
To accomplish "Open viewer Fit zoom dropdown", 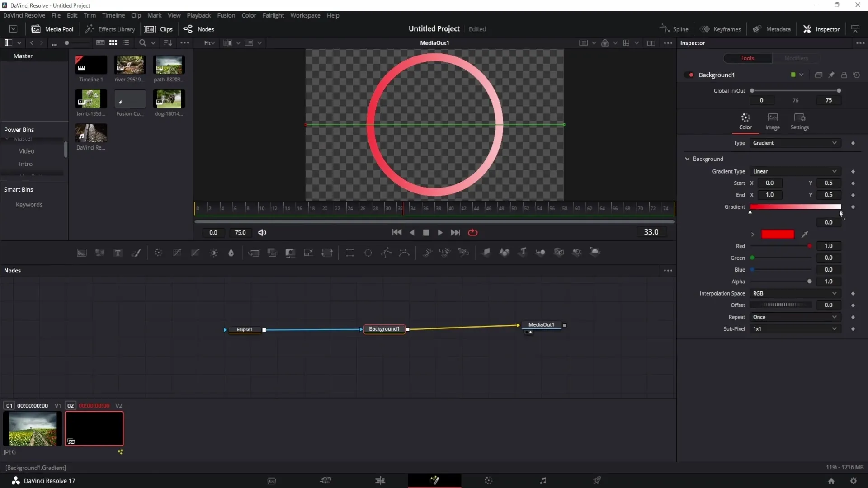I will click(210, 43).
